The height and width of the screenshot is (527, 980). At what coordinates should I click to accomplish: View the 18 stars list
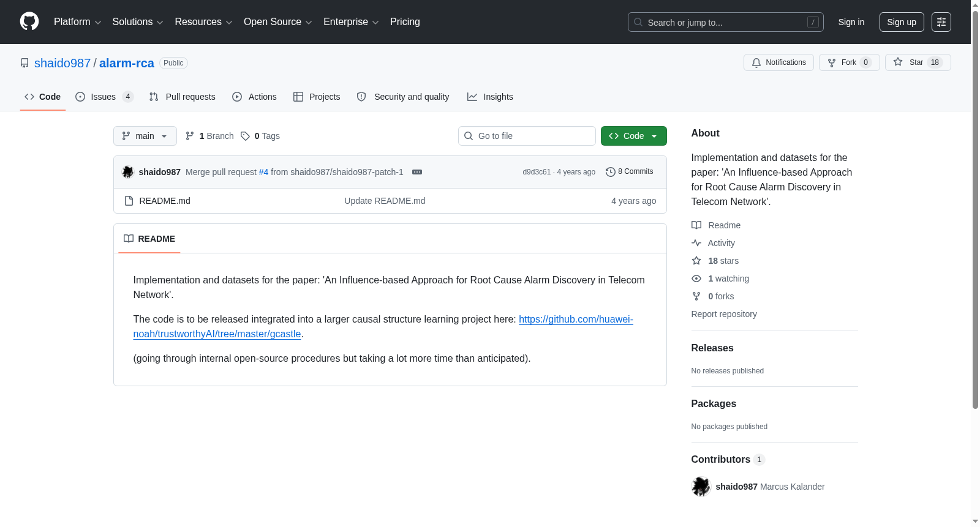click(715, 261)
